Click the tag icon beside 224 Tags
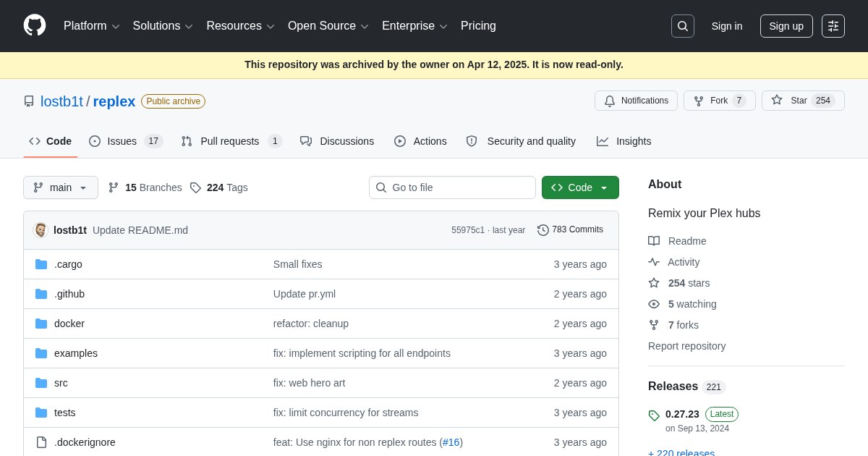The width and height of the screenshot is (868, 456). point(195,187)
